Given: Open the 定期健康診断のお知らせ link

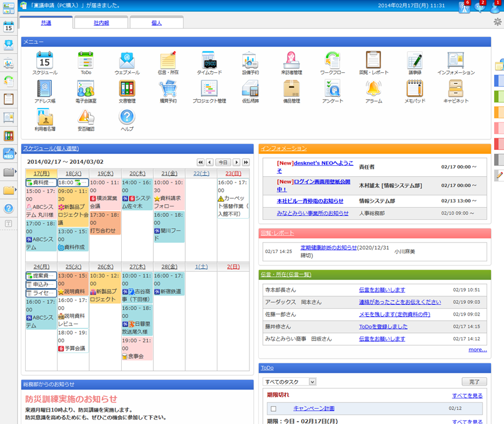Looking at the screenshot, I should [328, 247].
